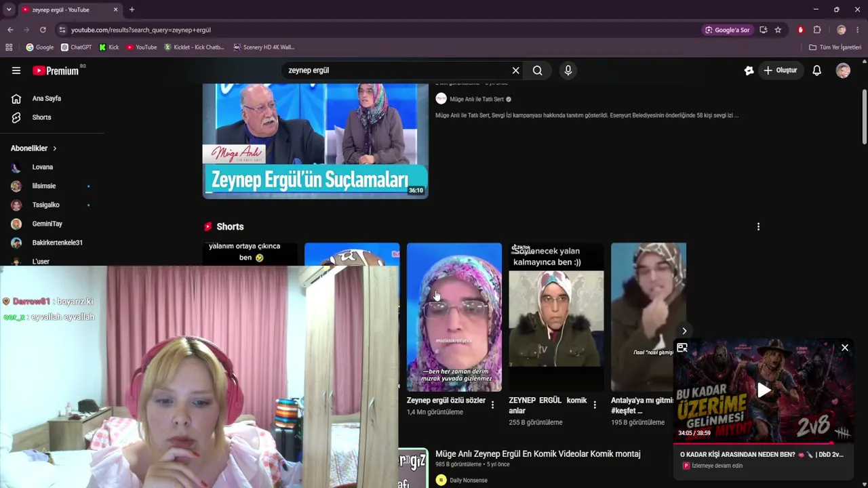Open YouTube notifications bell
The image size is (868, 488).
coord(817,70)
